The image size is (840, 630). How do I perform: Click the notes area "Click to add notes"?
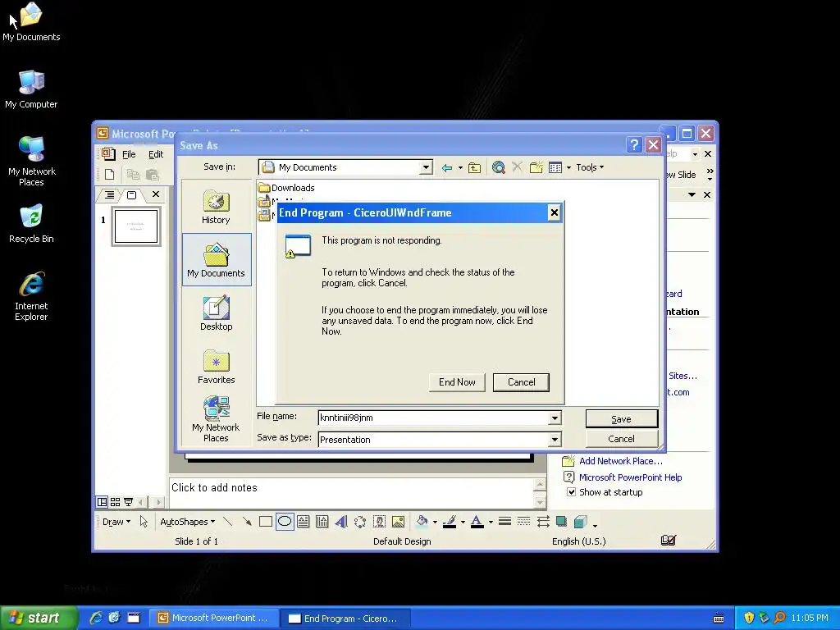click(x=351, y=492)
